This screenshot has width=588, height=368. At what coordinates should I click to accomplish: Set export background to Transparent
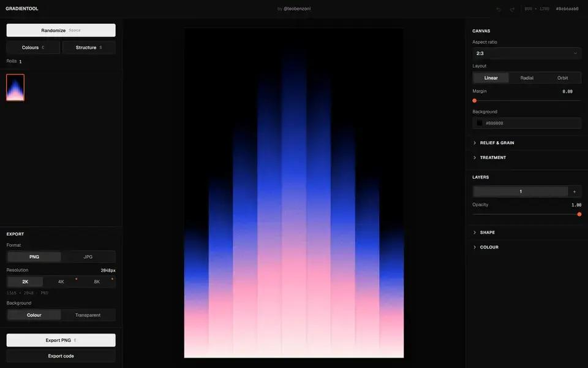(88, 315)
